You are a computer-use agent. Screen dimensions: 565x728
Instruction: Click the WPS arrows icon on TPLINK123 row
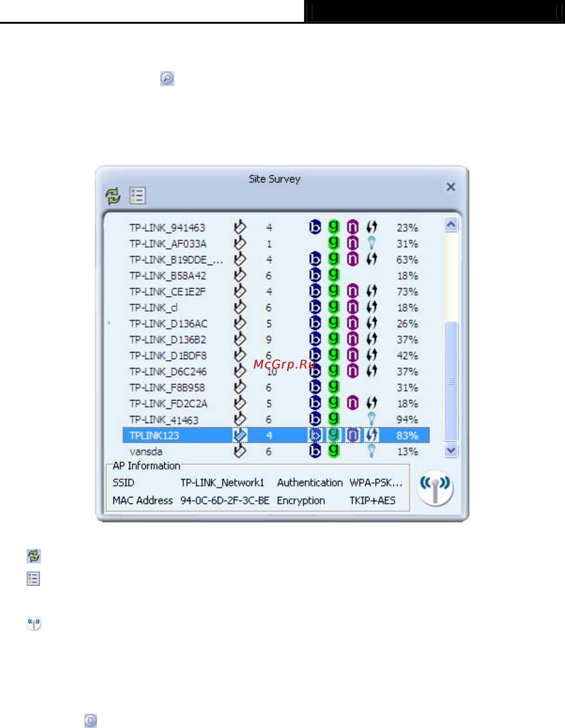pyautogui.click(x=372, y=435)
